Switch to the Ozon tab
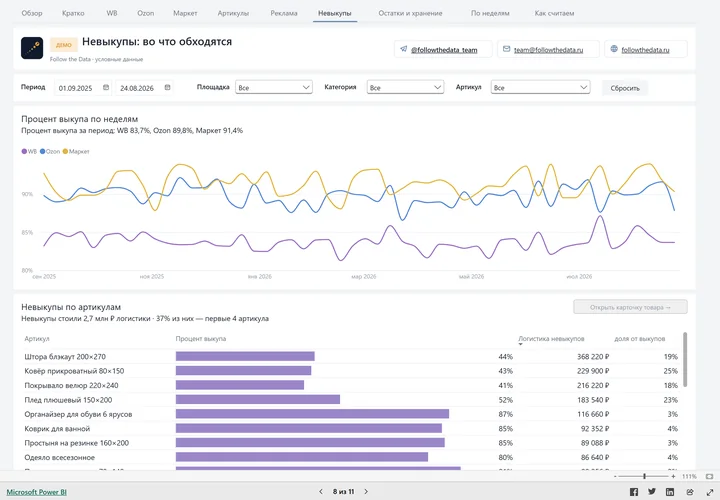This screenshot has height=500, width=720. 146,13
